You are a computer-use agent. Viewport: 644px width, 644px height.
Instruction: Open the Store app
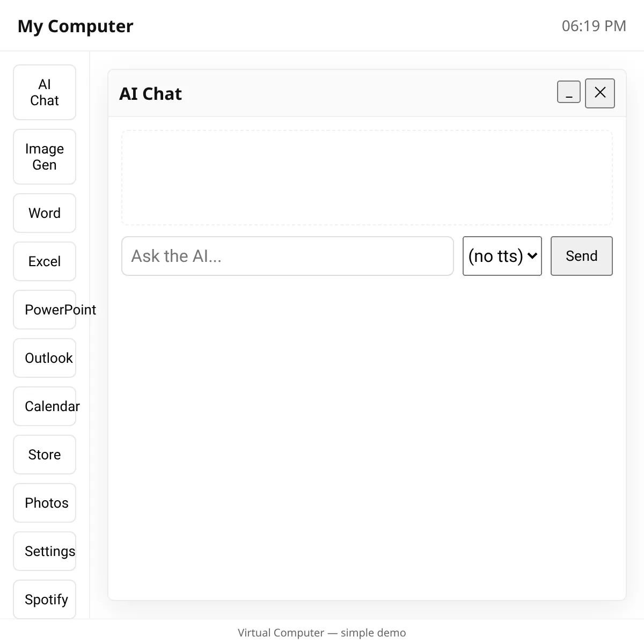tap(45, 455)
